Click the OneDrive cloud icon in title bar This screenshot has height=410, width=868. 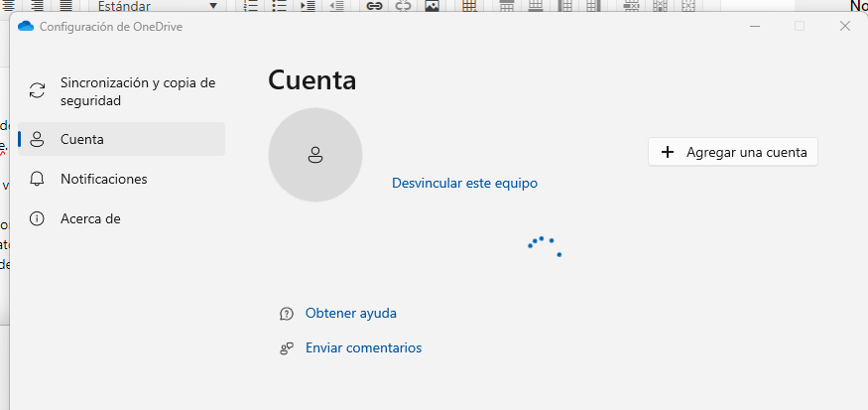(26, 26)
